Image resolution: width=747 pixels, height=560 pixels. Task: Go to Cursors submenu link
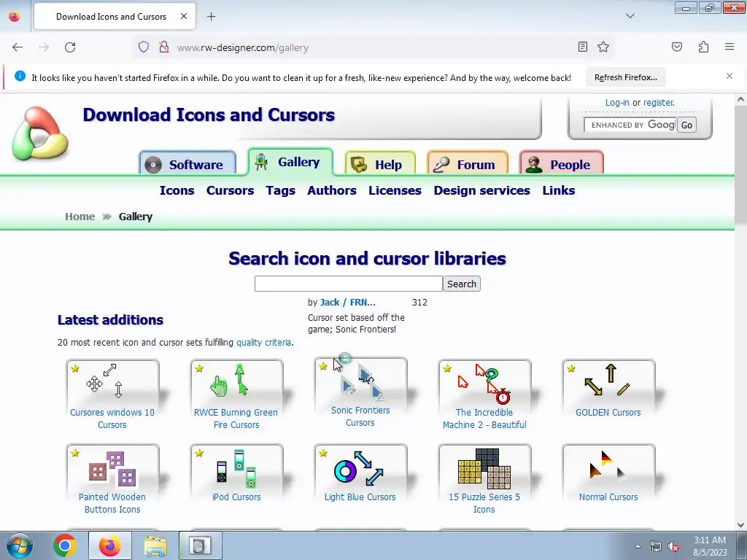click(230, 190)
